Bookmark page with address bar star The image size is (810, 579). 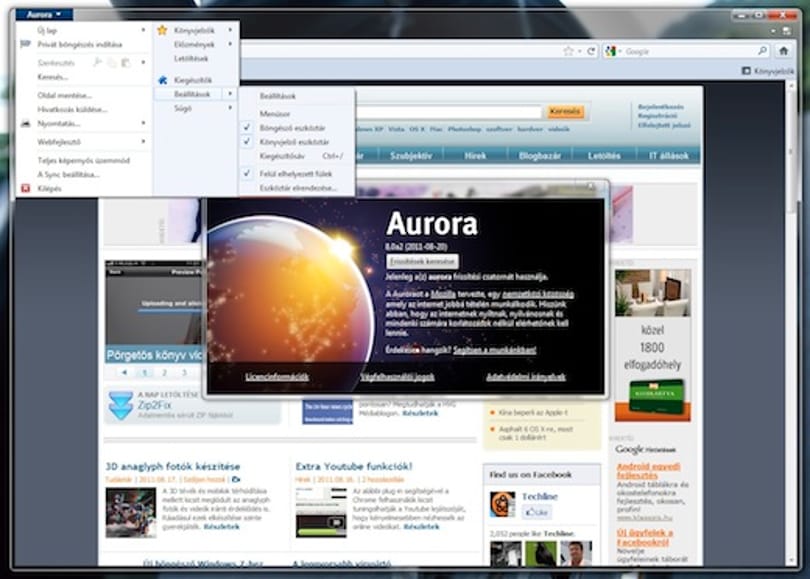click(569, 51)
